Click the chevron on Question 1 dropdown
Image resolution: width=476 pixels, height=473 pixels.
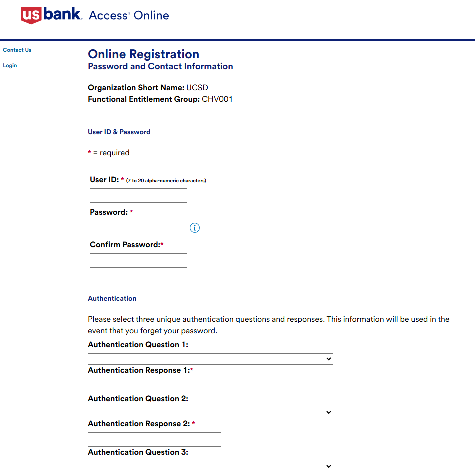(329, 358)
